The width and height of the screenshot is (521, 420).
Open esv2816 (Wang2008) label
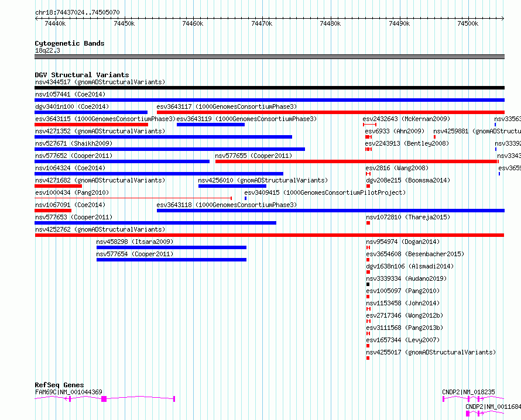(397, 168)
